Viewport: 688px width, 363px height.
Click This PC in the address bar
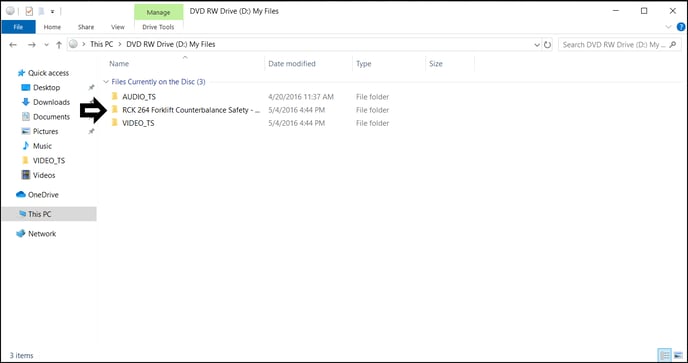tap(101, 44)
